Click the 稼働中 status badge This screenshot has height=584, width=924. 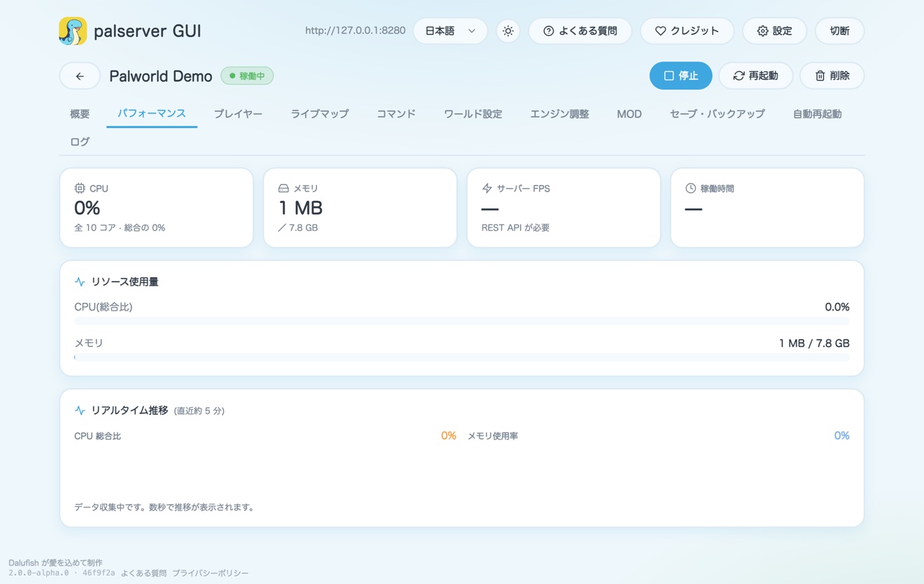click(x=247, y=76)
